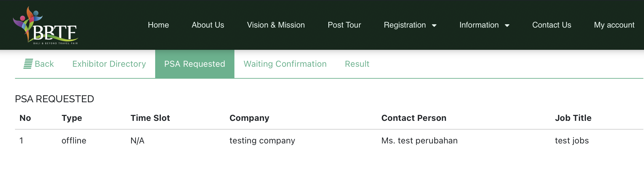This screenshot has height=170, width=644.
Task: Click contact person Ms. test perubahan
Action: click(x=420, y=140)
